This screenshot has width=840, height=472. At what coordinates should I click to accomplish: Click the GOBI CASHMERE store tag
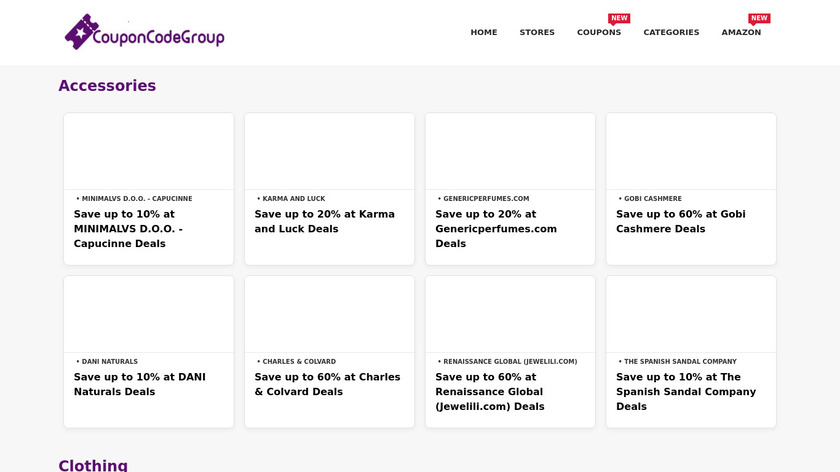[x=652, y=199]
